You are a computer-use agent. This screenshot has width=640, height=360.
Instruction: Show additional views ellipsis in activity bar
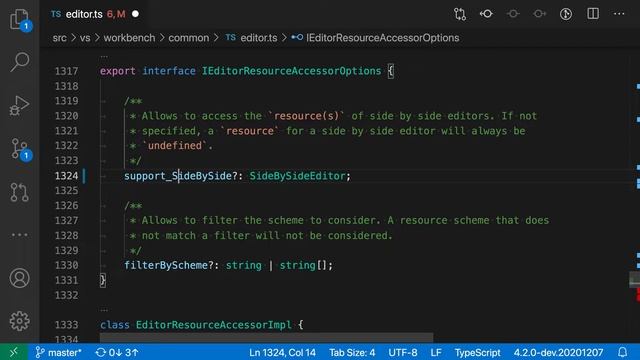pos(20,235)
